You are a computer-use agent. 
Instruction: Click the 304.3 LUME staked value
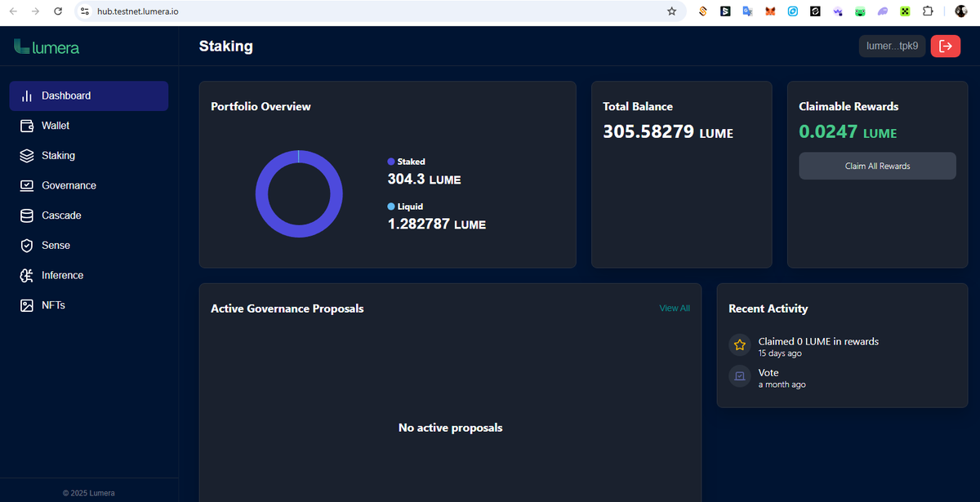tap(424, 179)
